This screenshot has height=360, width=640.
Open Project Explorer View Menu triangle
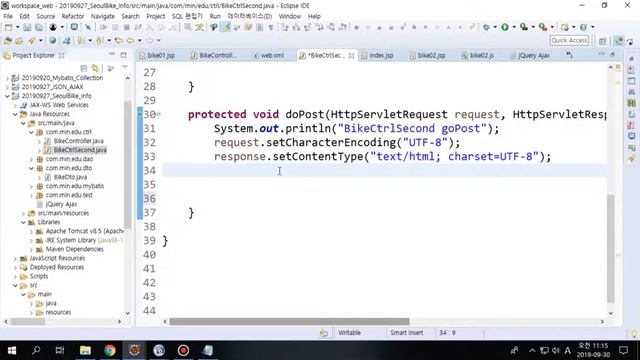click(125, 67)
